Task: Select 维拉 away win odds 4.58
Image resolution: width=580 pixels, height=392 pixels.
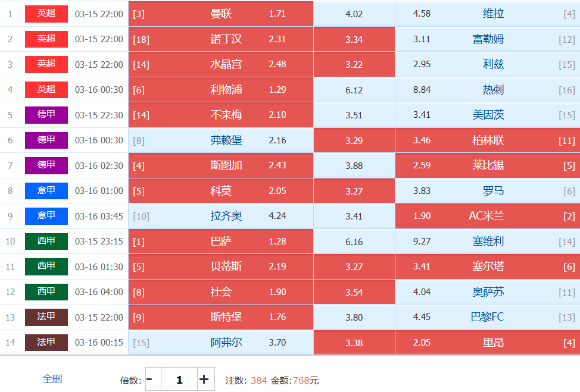Action: (x=487, y=14)
